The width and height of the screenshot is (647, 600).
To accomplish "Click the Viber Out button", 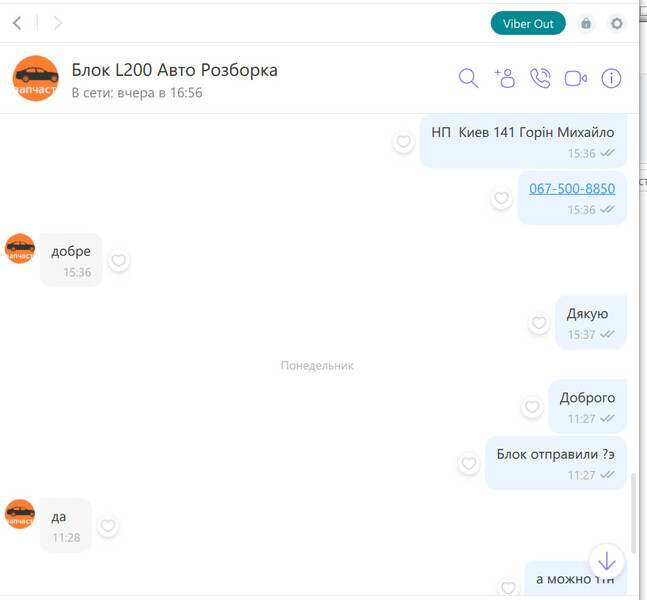I will 528,24.
